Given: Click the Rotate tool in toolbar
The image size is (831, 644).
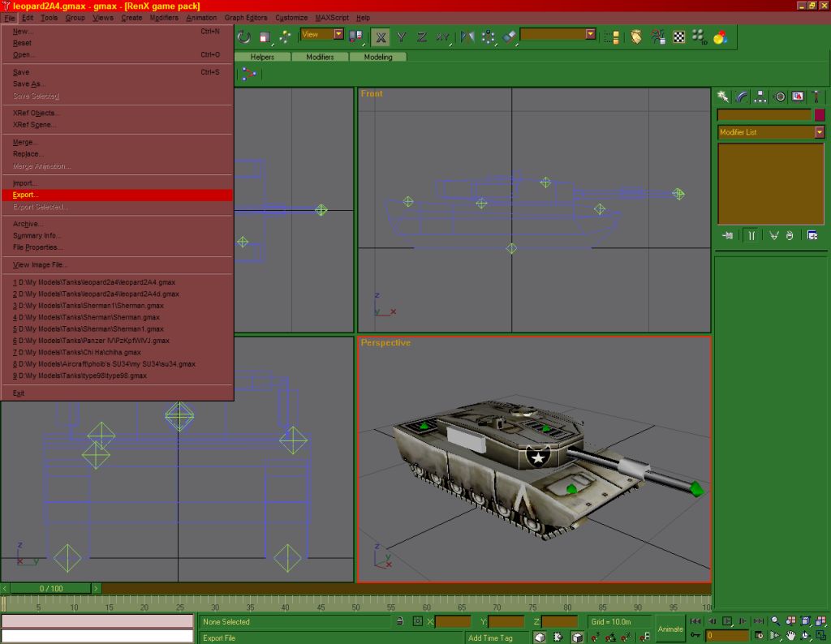Looking at the screenshot, I should pos(244,36).
